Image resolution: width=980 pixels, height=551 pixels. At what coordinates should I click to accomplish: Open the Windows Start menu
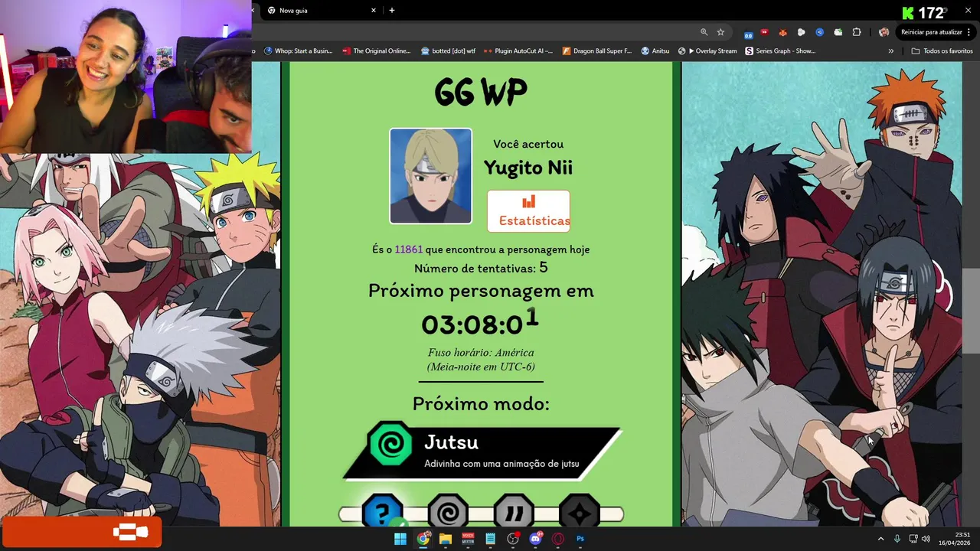coord(400,539)
